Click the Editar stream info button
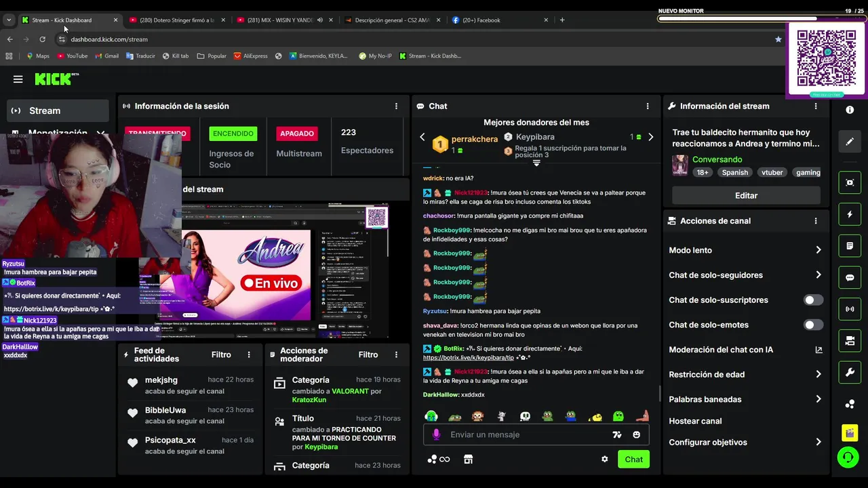 pos(746,195)
